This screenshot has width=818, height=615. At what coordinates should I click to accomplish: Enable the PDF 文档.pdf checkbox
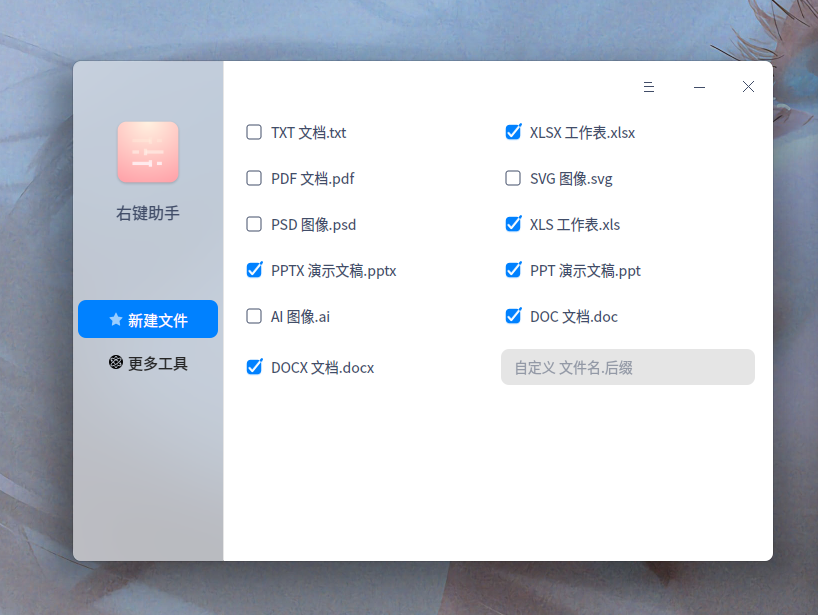tap(254, 178)
